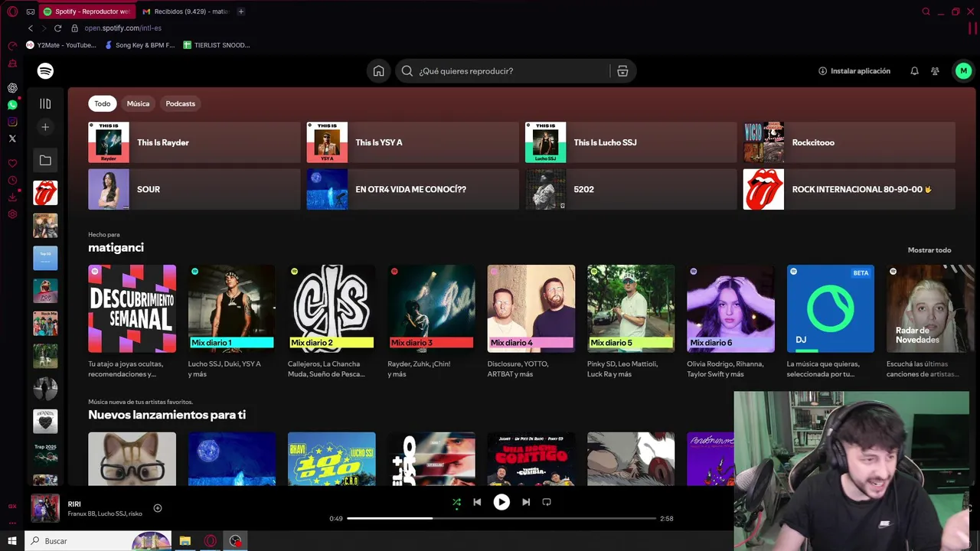
Task: Add RIRI to Liked Songs
Action: (x=157, y=508)
